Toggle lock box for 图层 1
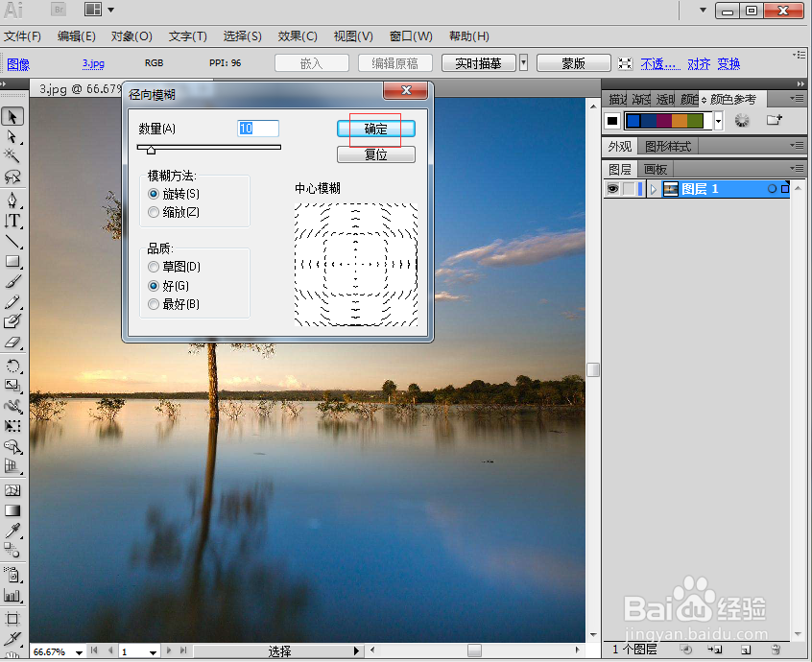Image resolution: width=812 pixels, height=662 pixels. 628,189
